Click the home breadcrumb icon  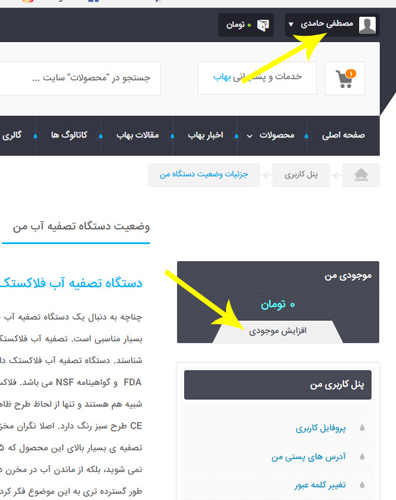tap(361, 175)
